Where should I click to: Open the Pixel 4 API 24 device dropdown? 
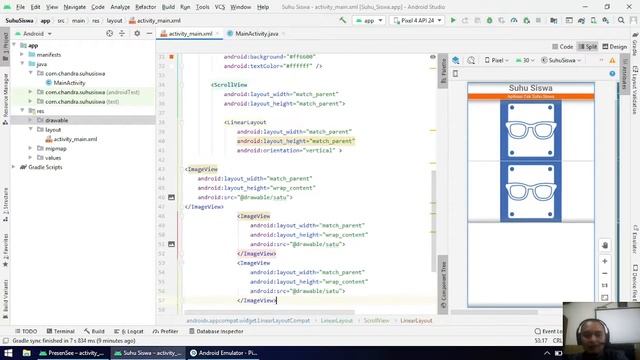pos(417,20)
